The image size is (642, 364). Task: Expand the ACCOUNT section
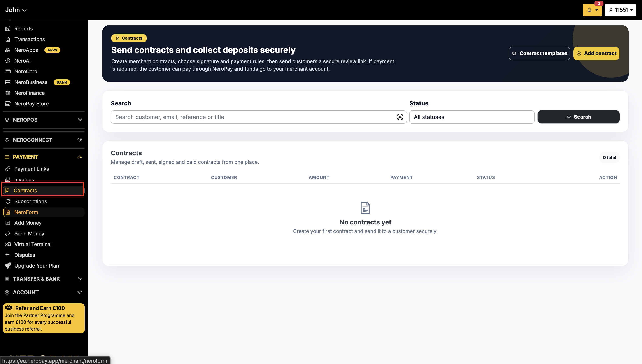coord(44,292)
